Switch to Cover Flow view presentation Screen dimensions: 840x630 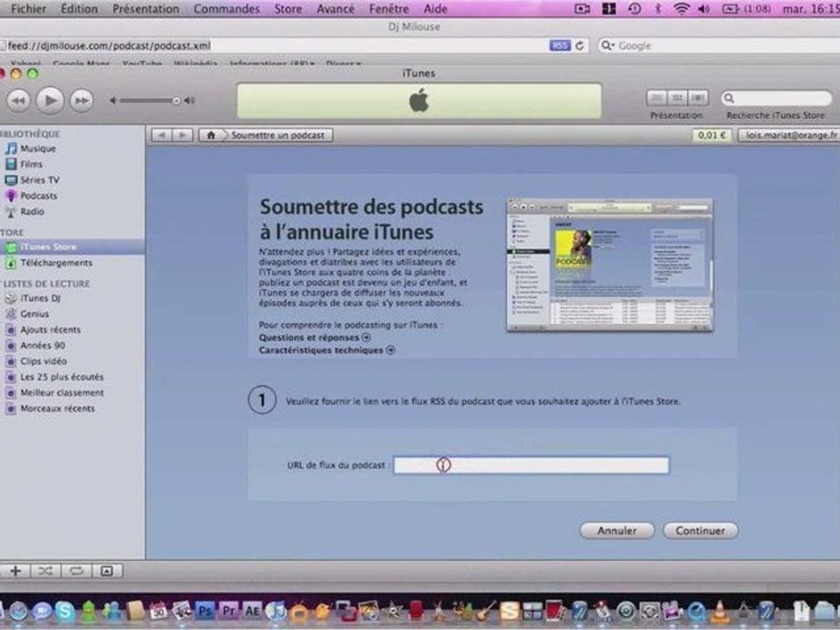click(698, 98)
